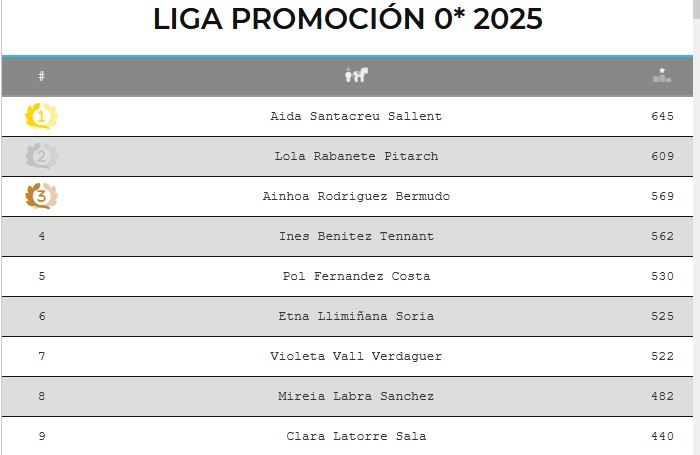The width and height of the screenshot is (700, 455).
Task: Click the Liga Promoción 0* 2025 title
Action: pos(348,19)
